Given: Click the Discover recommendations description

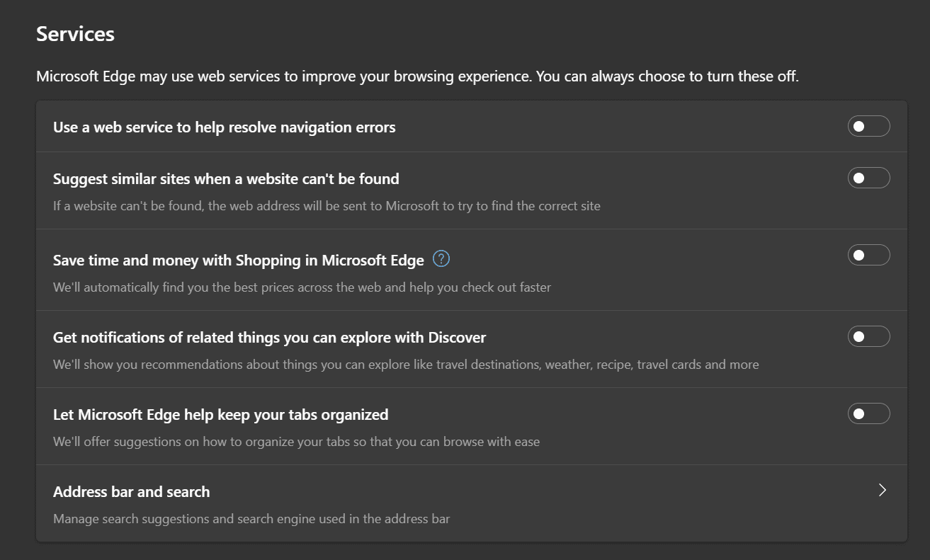Looking at the screenshot, I should (x=406, y=364).
